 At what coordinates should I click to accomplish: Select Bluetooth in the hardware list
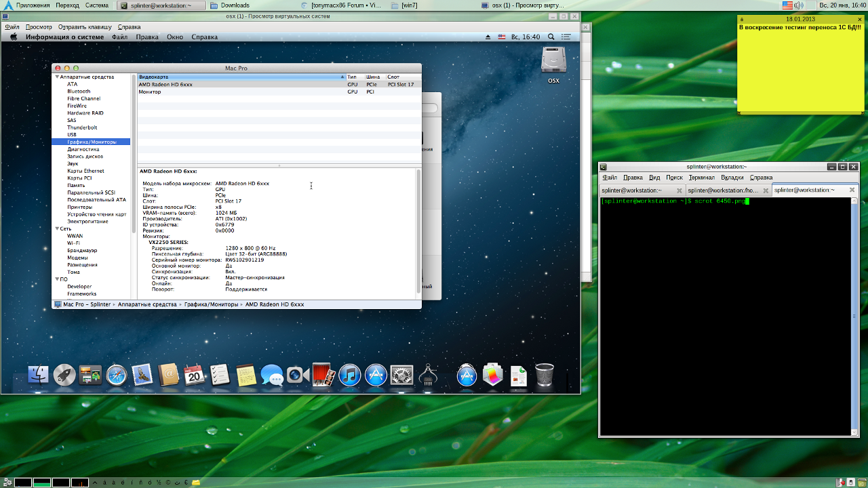[x=79, y=91]
